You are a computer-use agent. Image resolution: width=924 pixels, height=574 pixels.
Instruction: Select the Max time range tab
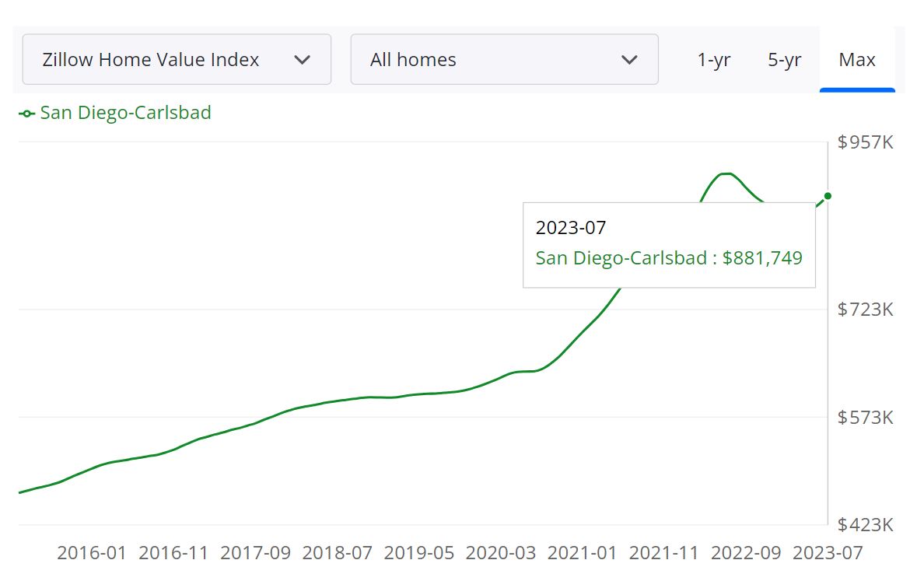856,59
